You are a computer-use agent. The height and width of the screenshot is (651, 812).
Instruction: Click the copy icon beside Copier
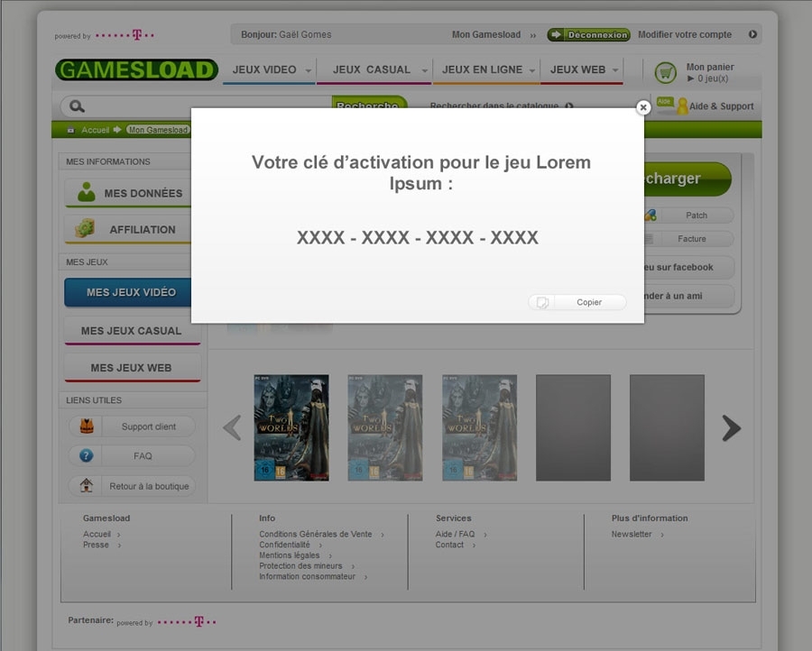point(542,302)
